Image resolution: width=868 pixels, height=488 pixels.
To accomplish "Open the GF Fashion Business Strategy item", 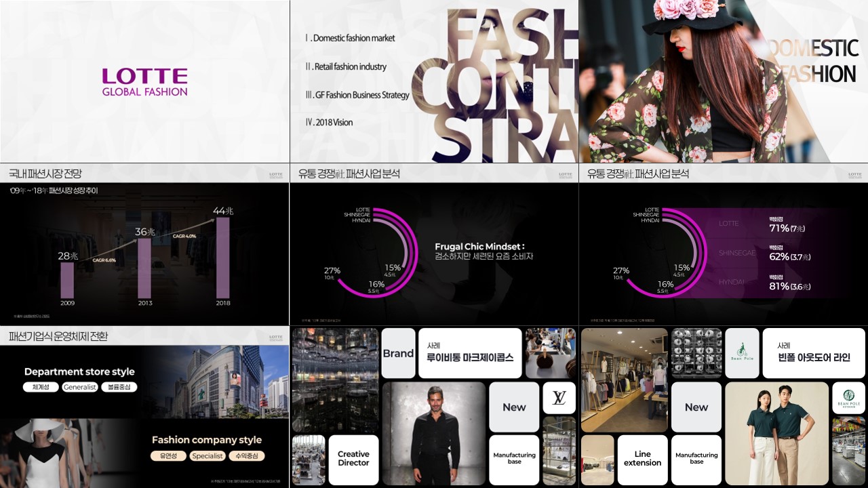I will 358,96.
